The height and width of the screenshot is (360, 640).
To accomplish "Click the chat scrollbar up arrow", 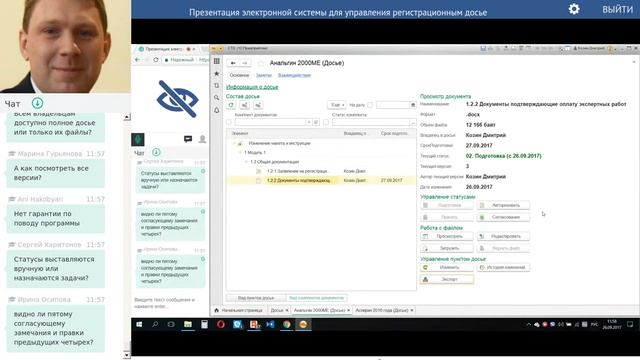I will 127,117.
